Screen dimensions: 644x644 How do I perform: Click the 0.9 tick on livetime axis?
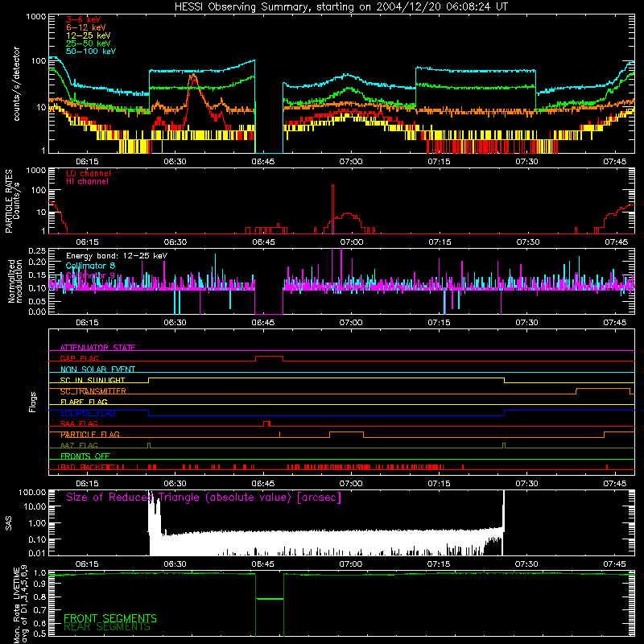tap(40, 585)
